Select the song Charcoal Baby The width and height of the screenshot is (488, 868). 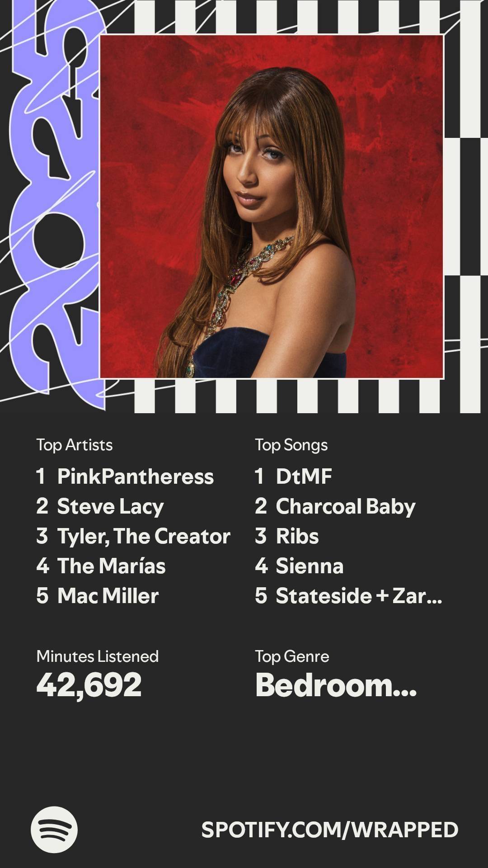[x=346, y=506]
